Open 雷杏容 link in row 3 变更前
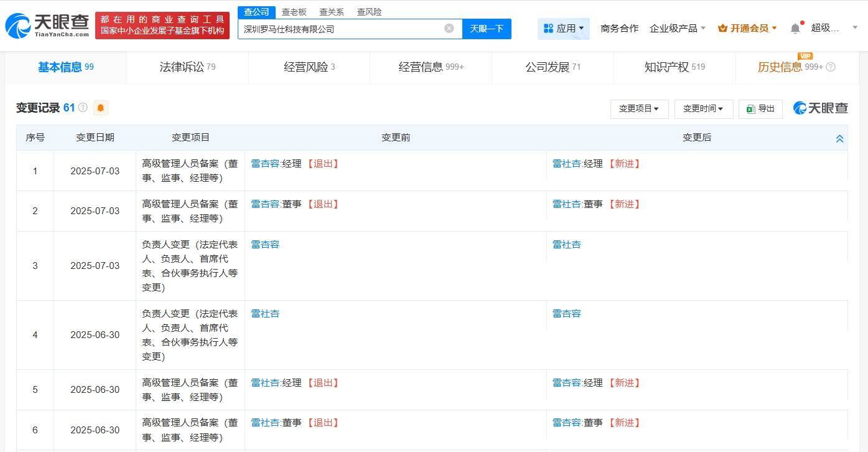The width and height of the screenshot is (868, 452). (265, 245)
